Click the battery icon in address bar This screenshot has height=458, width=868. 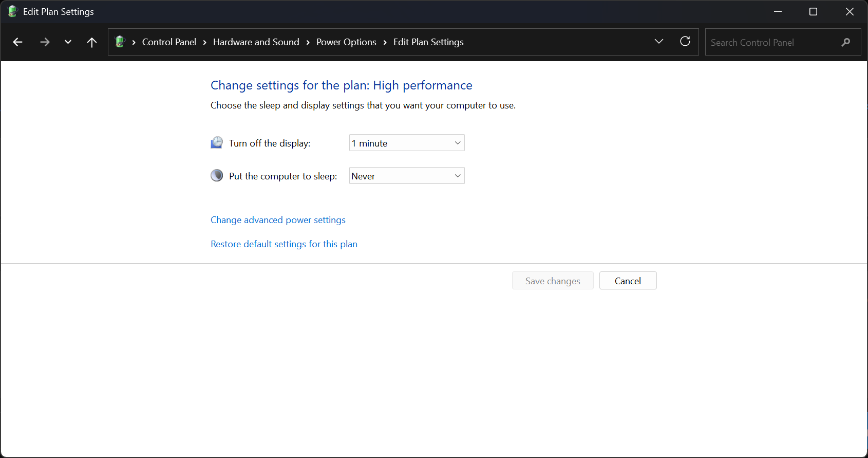click(120, 42)
